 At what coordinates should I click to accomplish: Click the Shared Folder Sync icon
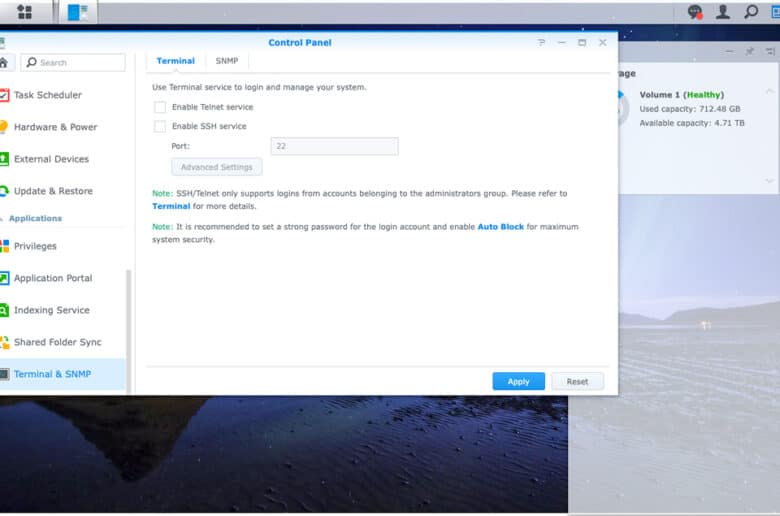click(4, 342)
